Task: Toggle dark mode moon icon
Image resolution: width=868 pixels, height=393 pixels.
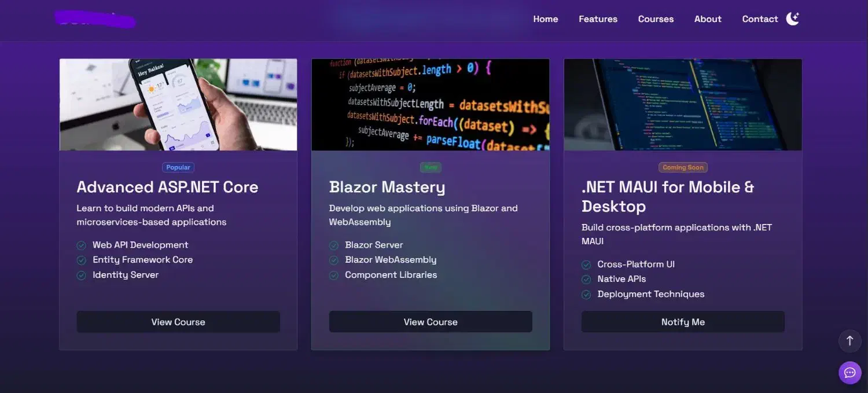Action: (792, 19)
